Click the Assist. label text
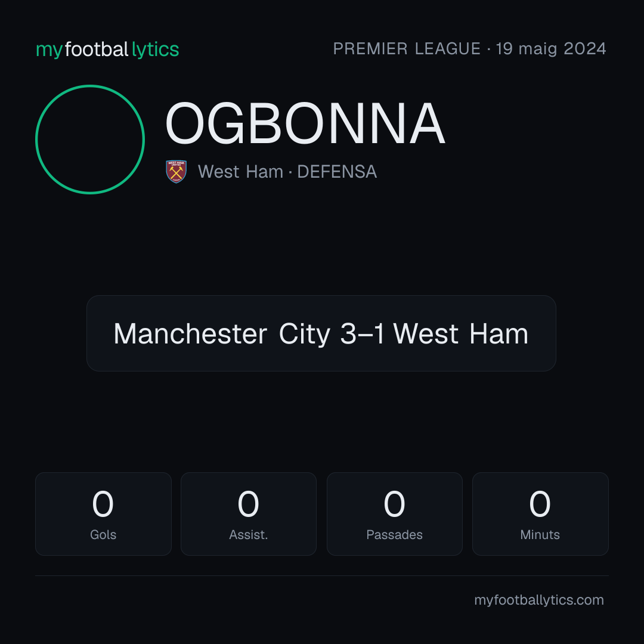The width and height of the screenshot is (644, 644). (249, 535)
